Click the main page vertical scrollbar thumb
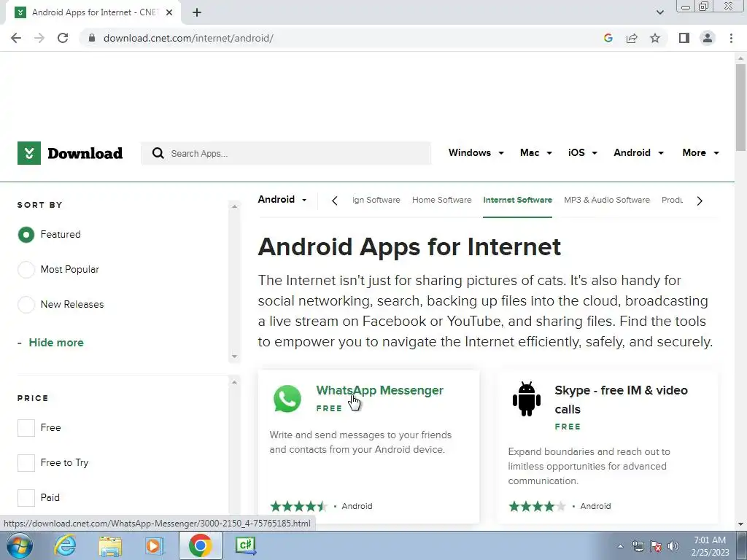Screen dimensions: 747x560 (x=740, y=108)
